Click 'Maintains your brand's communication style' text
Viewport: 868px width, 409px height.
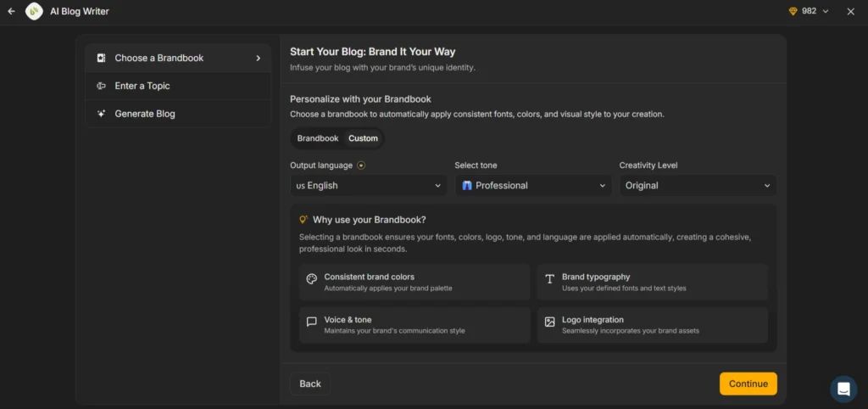[x=395, y=331]
